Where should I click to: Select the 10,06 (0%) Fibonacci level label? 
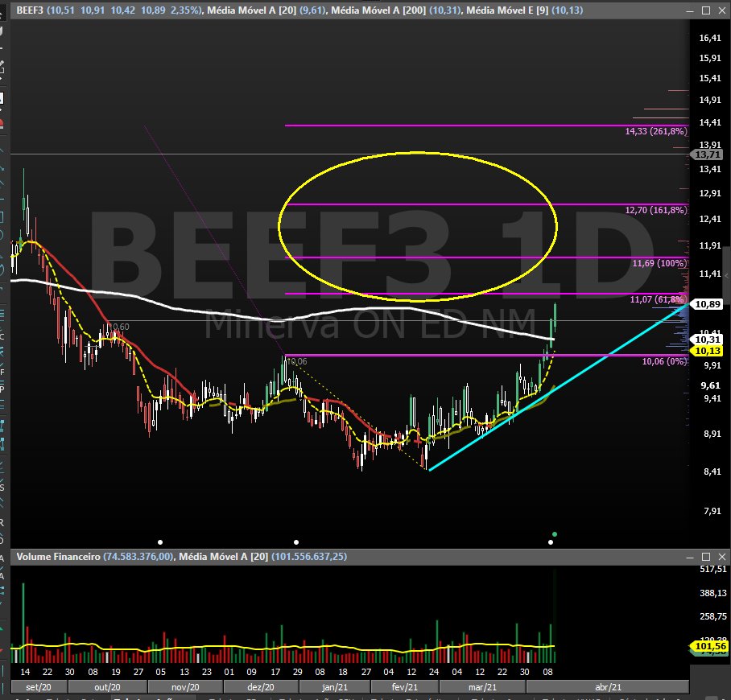(x=664, y=361)
